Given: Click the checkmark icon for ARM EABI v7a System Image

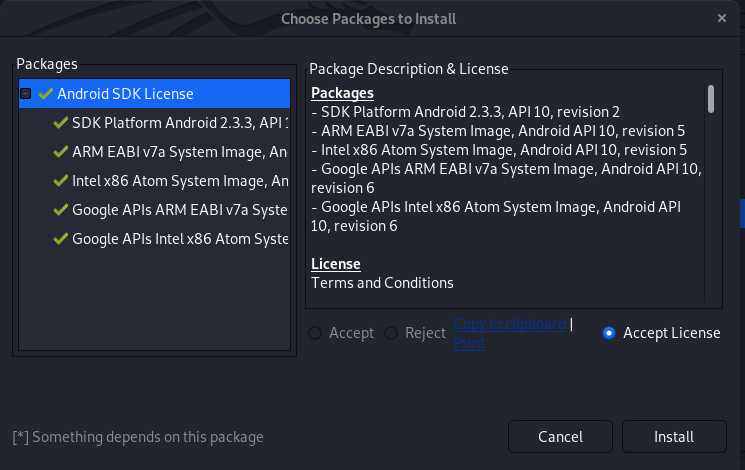Looking at the screenshot, I should tap(60, 152).
